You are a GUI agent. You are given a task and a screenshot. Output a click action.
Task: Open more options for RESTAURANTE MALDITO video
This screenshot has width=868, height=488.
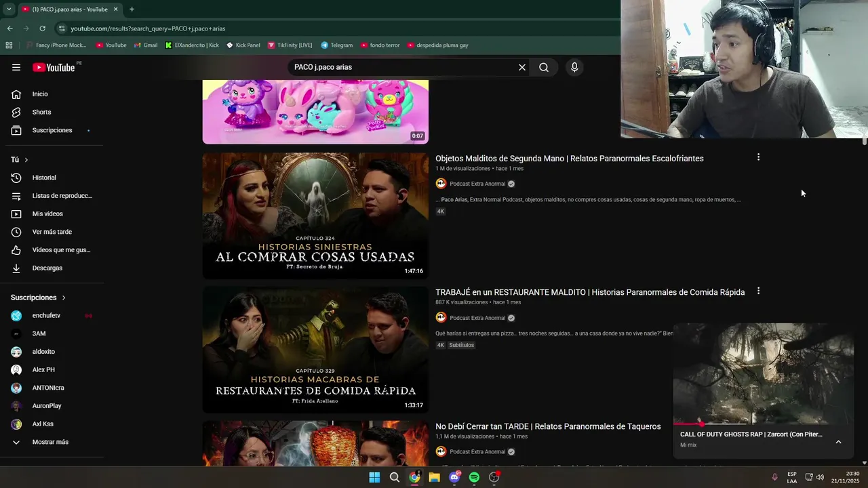click(758, 291)
